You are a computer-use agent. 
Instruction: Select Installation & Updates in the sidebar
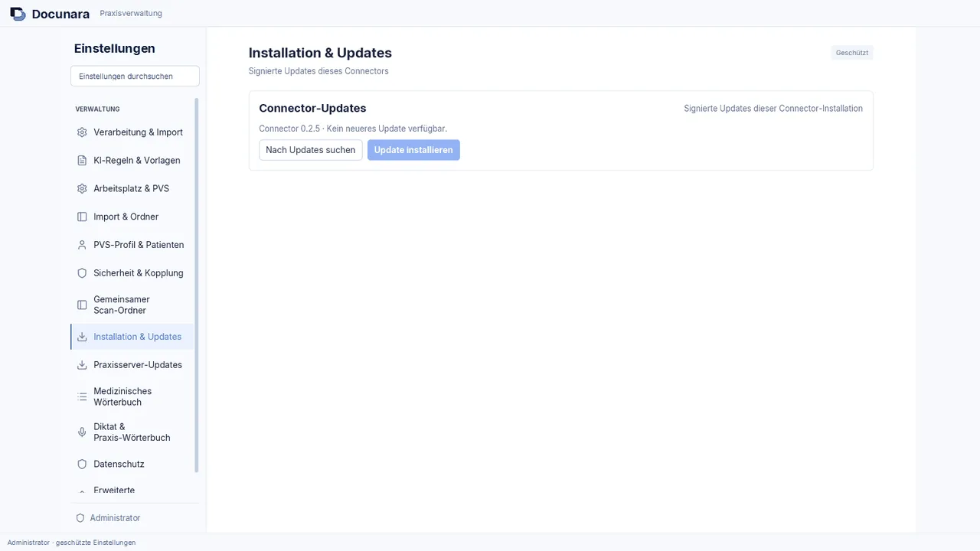[x=132, y=337]
